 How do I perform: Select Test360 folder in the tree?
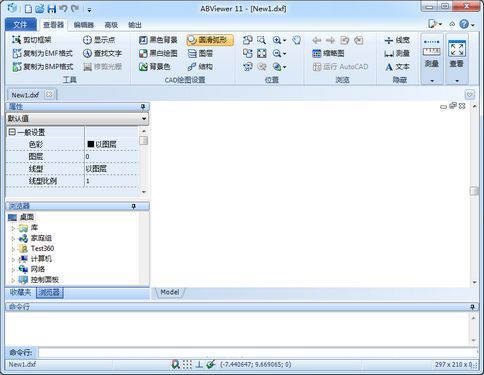coord(42,248)
